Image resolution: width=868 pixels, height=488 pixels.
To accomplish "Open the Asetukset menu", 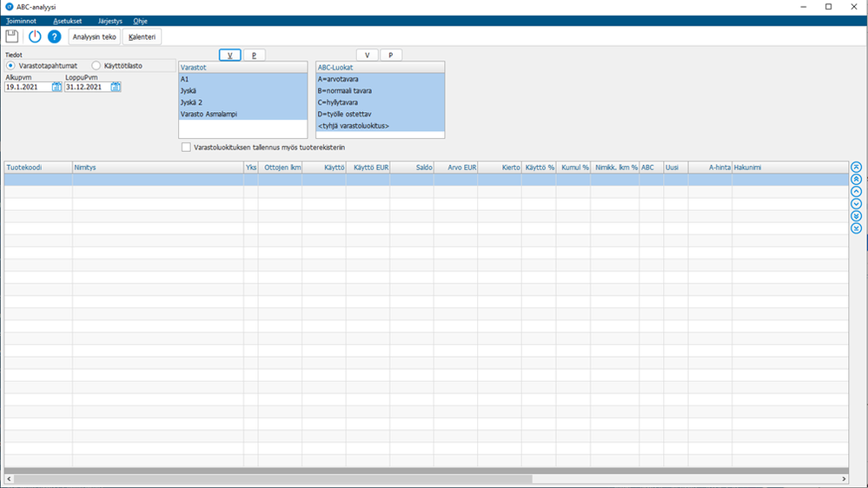I will 68,21.
